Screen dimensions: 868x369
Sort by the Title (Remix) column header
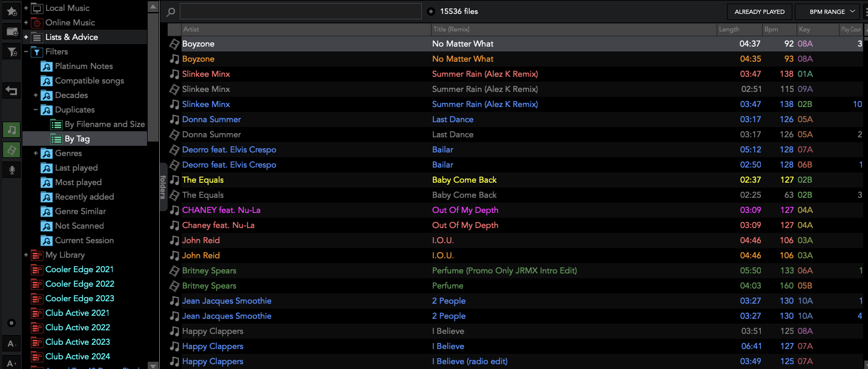(574, 29)
